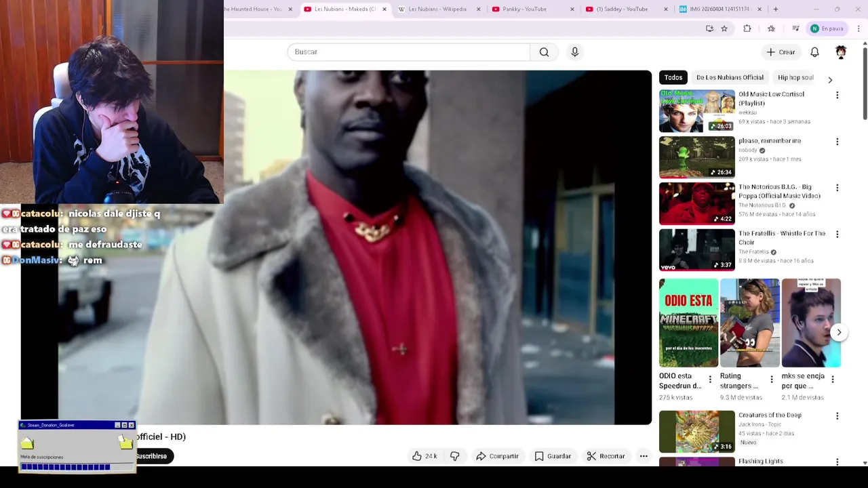868x488 pixels.
Task: Click the Guardar save button
Action: 553,456
